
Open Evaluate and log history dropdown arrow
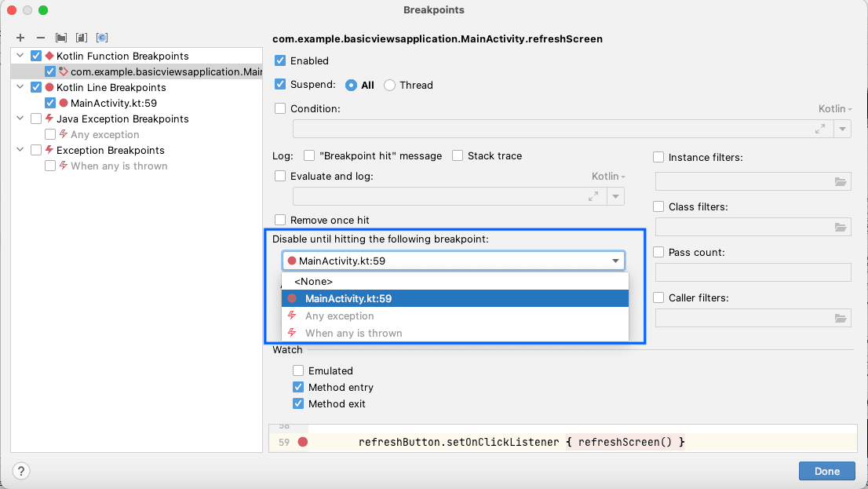click(615, 196)
